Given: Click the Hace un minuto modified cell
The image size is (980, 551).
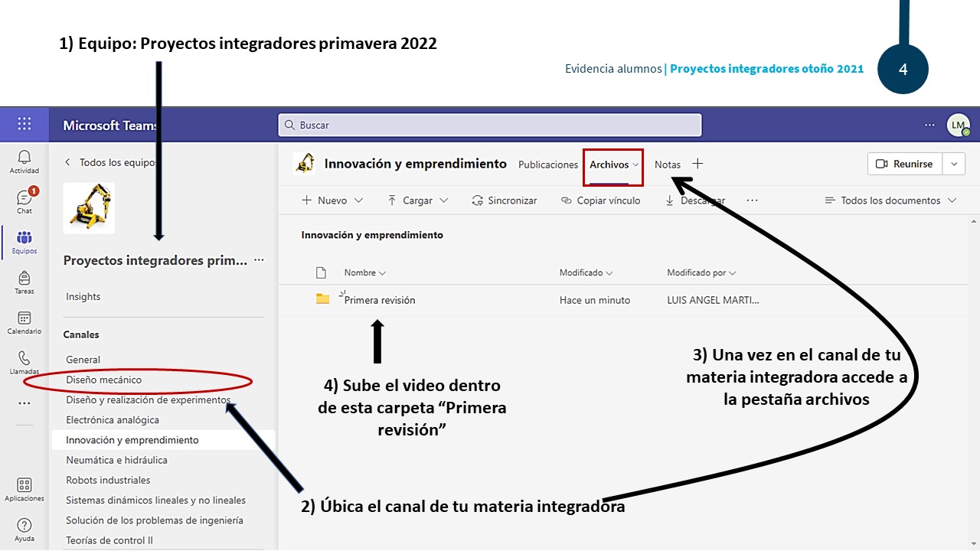Looking at the screenshot, I should pos(595,300).
